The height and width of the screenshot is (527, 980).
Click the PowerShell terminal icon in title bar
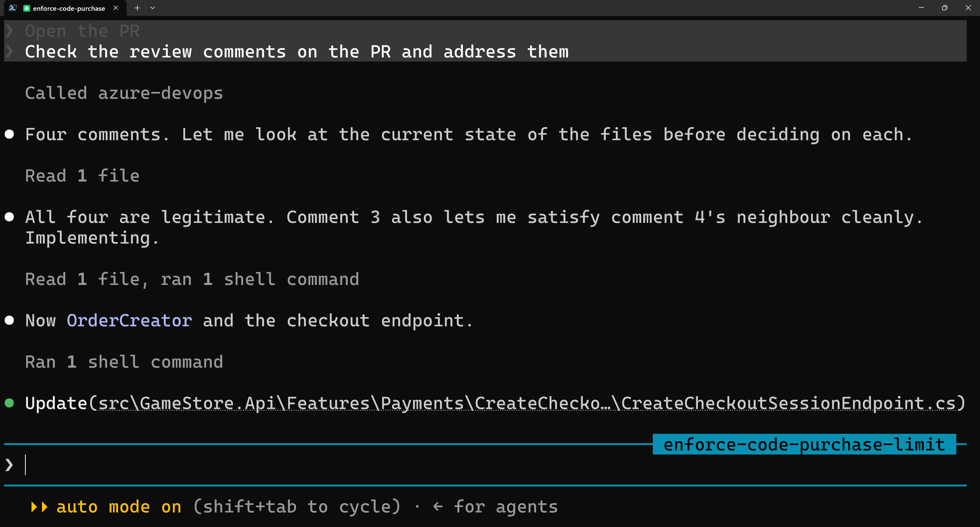[x=13, y=8]
